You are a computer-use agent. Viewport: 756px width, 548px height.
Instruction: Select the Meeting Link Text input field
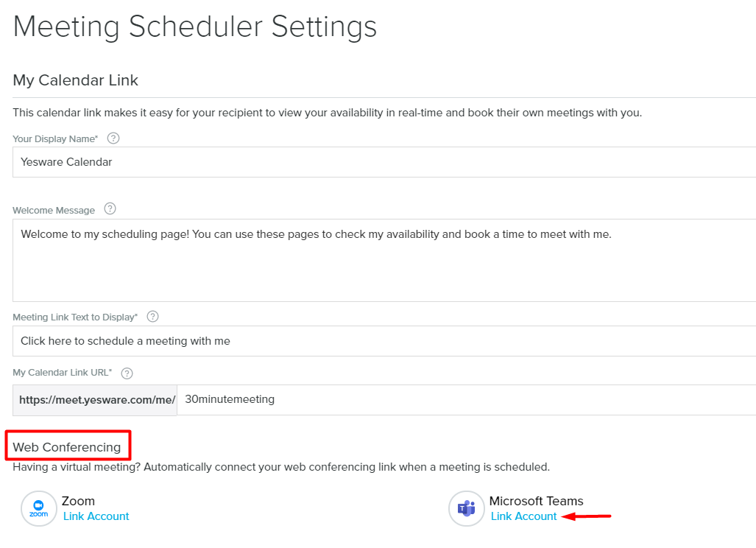[384, 341]
